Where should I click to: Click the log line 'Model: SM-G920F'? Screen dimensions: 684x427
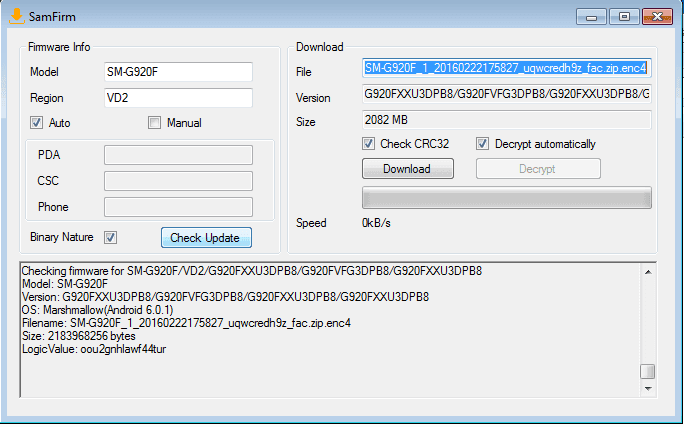65,284
